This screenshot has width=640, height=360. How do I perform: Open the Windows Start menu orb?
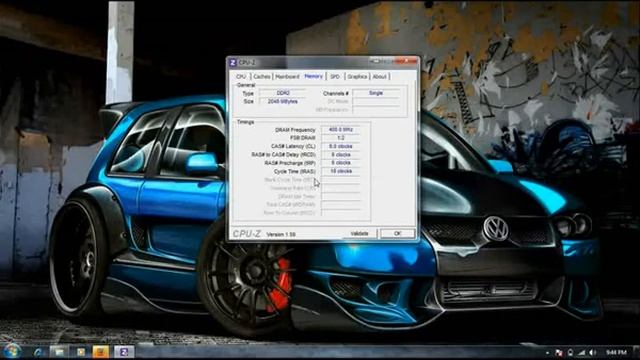(x=11, y=351)
